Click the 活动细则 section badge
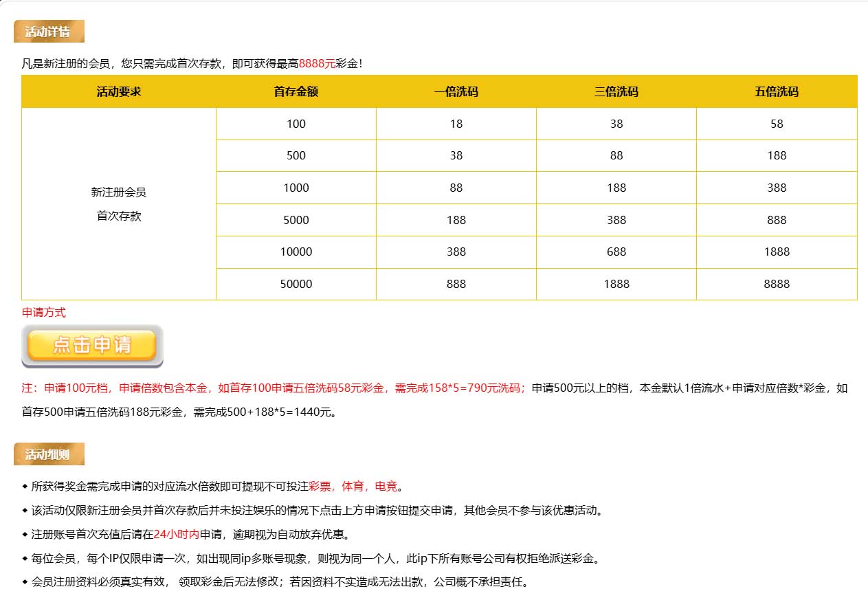Viewport: 868px width, 600px height. [x=48, y=454]
